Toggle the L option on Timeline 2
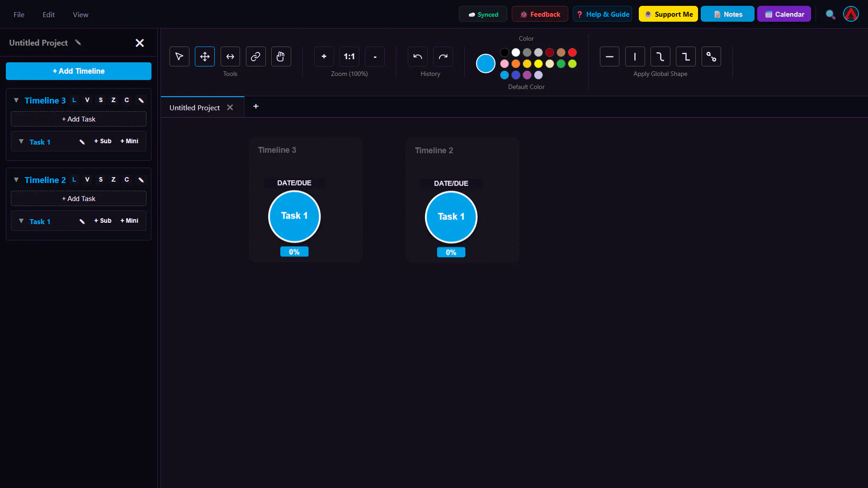 74,179
